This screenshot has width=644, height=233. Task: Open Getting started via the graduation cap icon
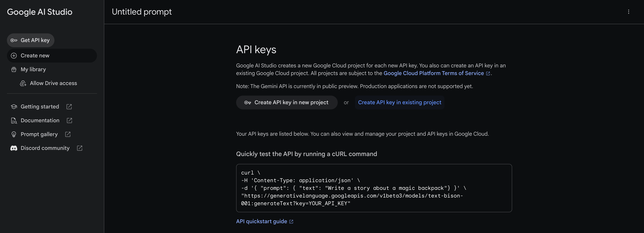pyautogui.click(x=14, y=106)
